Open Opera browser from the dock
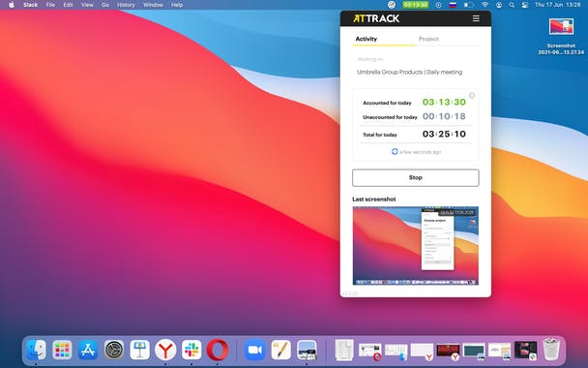Image resolution: width=588 pixels, height=368 pixels. pos(218,350)
